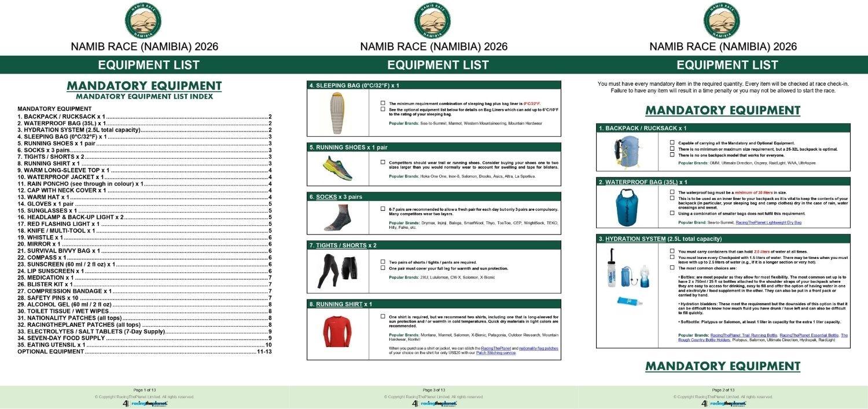Tick 'Two pairs of shorts / tights' checkbox

[382, 262]
